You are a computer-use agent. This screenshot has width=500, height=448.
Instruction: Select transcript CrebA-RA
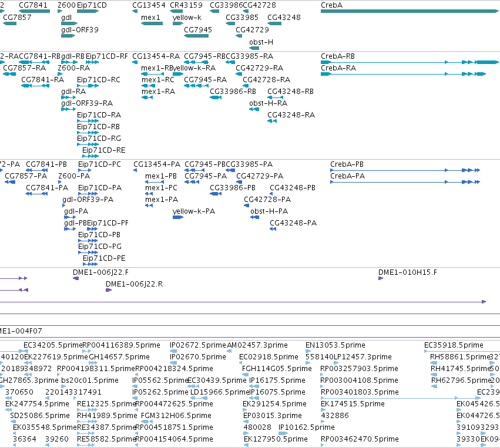pos(404,74)
